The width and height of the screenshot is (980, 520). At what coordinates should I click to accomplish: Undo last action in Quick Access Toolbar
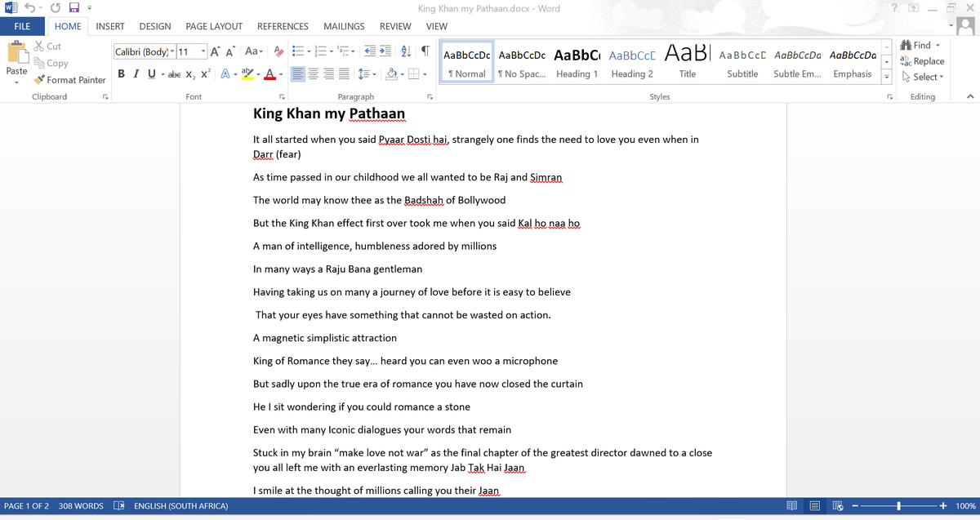30,8
